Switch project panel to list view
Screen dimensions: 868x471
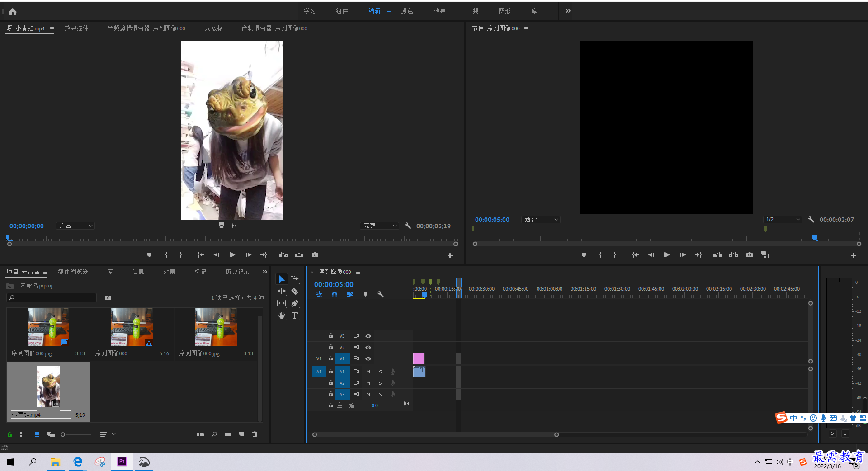tap(24, 434)
